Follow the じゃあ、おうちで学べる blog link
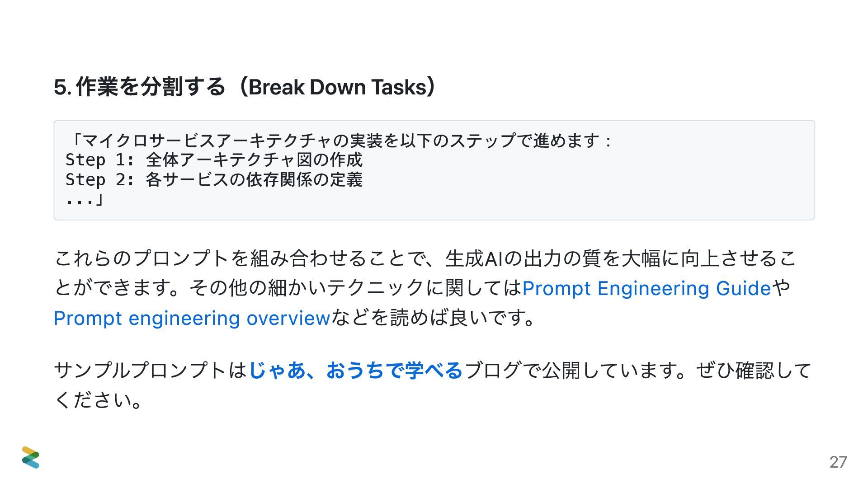Screen dimensions: 868x488 [355, 370]
